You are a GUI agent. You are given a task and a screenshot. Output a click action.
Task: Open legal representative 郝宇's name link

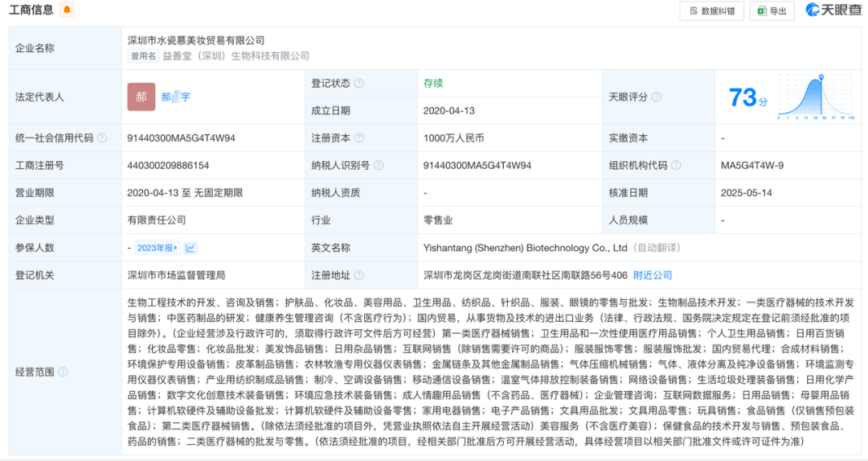(x=175, y=97)
